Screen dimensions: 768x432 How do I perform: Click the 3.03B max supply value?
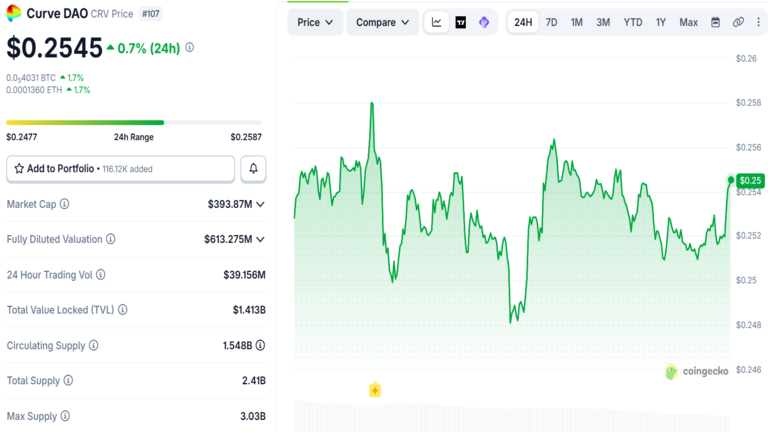pos(253,416)
